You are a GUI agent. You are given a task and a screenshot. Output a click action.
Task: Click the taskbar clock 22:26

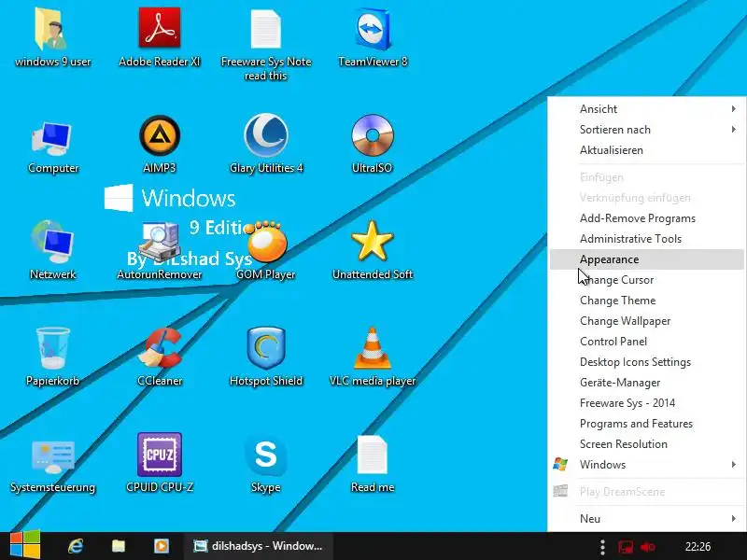(698, 547)
